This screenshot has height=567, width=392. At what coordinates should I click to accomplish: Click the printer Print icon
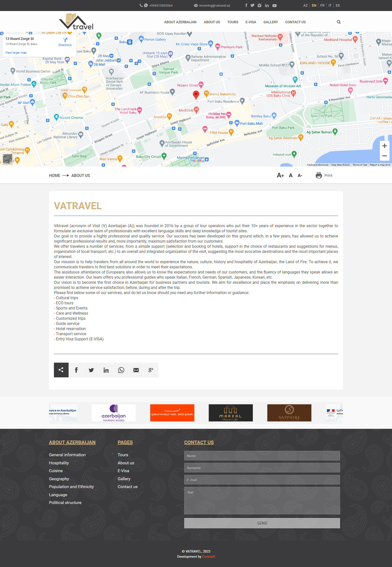point(318,175)
